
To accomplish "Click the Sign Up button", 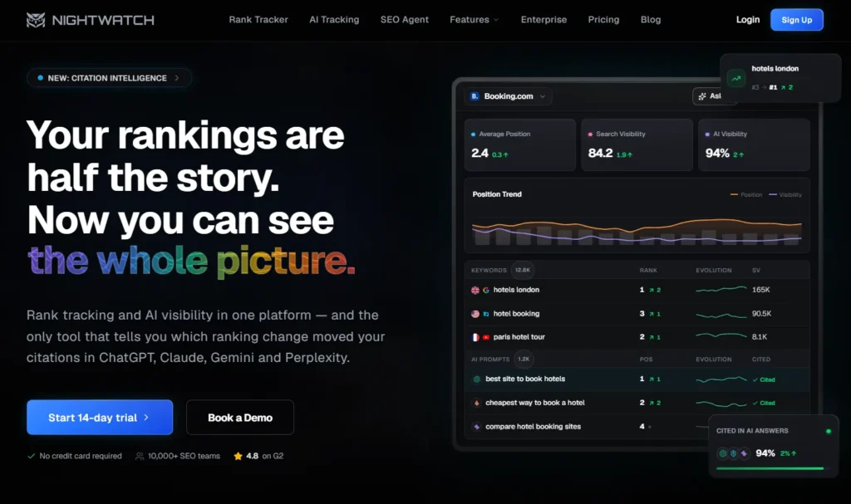I will (x=797, y=20).
